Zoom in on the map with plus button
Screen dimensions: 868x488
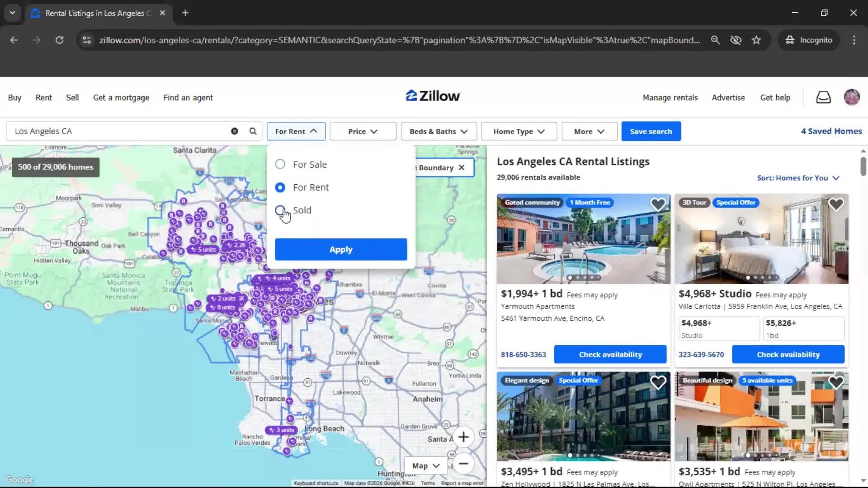click(464, 437)
